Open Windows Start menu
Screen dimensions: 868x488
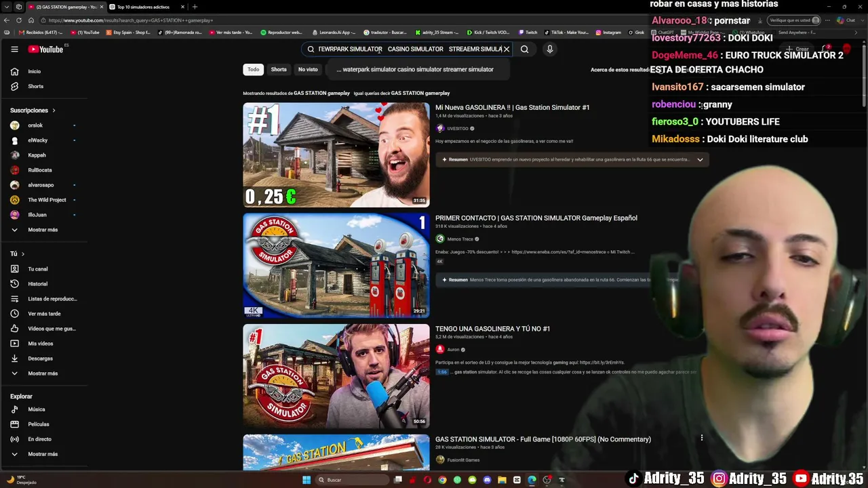[307, 480]
